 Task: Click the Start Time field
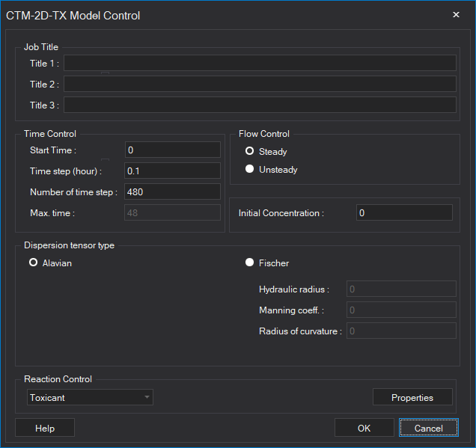tap(172, 150)
